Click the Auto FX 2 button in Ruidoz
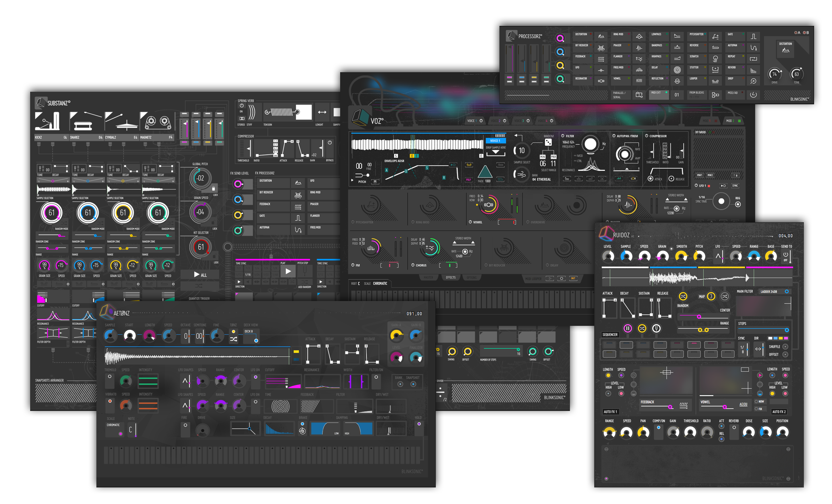This screenshot has height=504, width=832. click(x=779, y=412)
